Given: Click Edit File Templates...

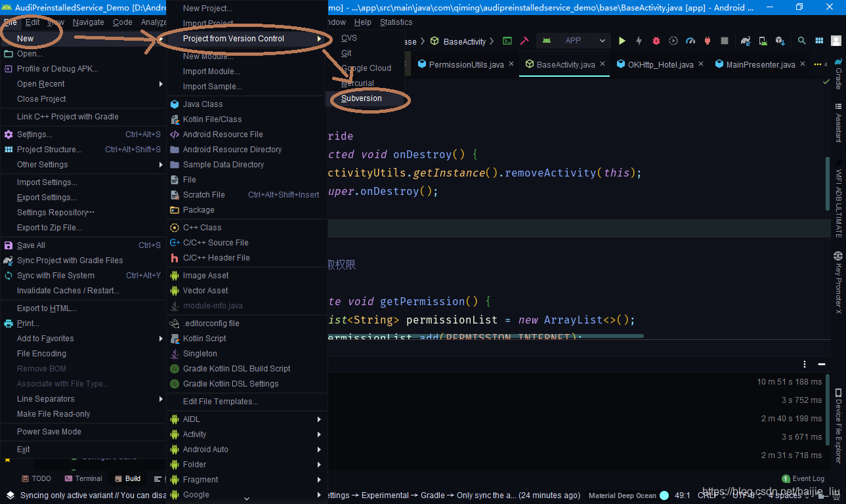Looking at the screenshot, I should pos(247,402).
